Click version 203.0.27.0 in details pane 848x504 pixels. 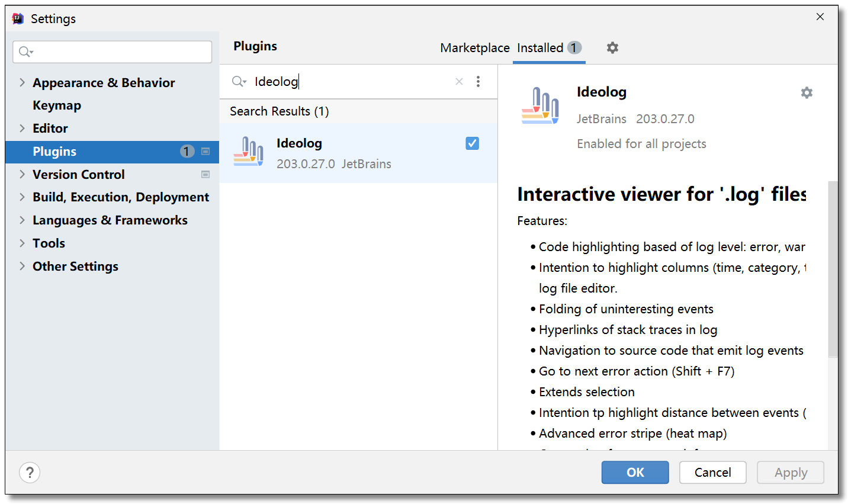(665, 119)
